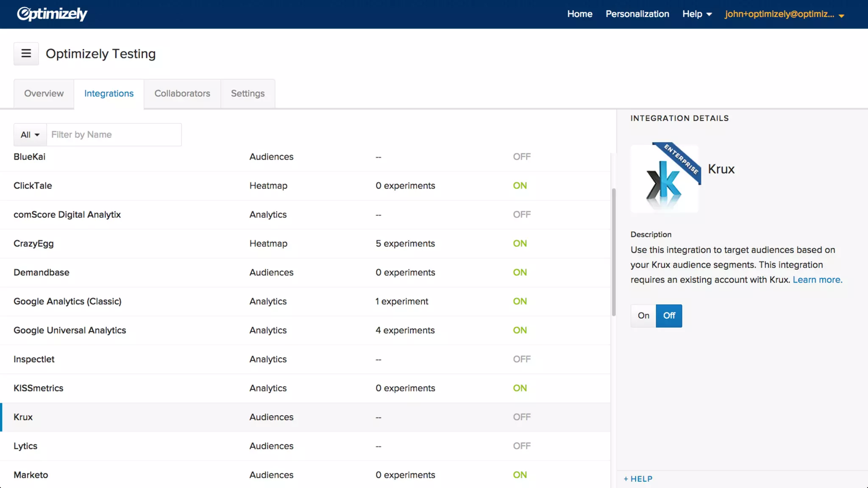Viewport: 868px width, 488px height.
Task: Select the Integrations tab
Action: [109, 93]
